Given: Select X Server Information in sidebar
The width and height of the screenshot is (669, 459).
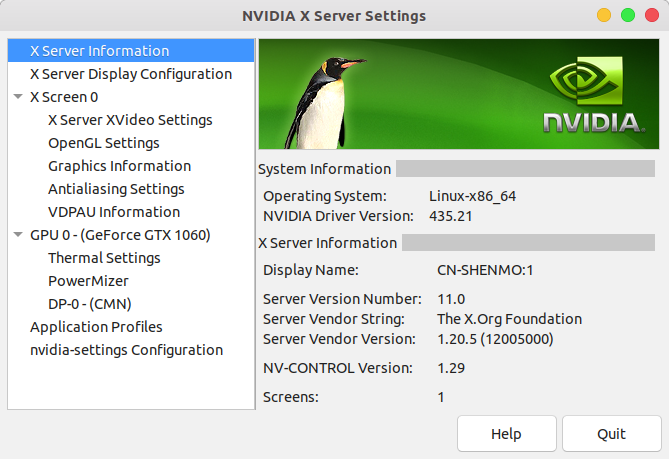Looking at the screenshot, I should (131, 51).
